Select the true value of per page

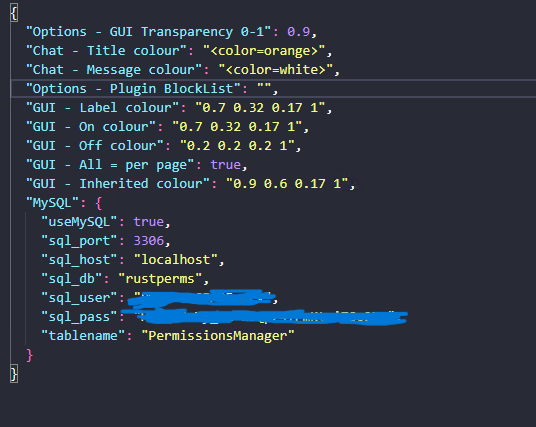(x=226, y=165)
